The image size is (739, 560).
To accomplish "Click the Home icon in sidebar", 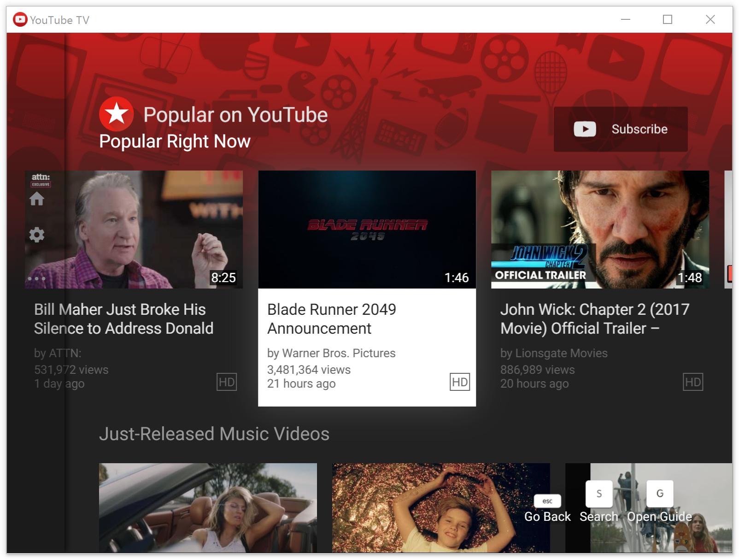I will click(x=37, y=199).
